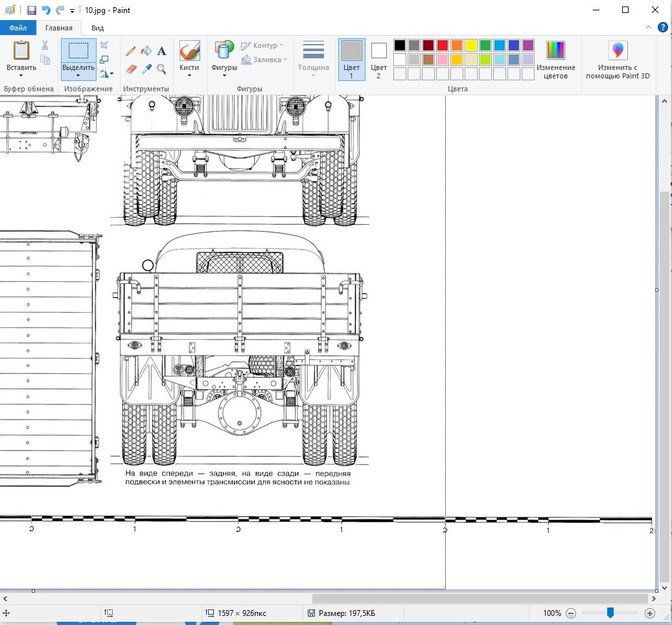Open the Rotate dropdown arrow
The width and height of the screenshot is (672, 625).
[112, 74]
